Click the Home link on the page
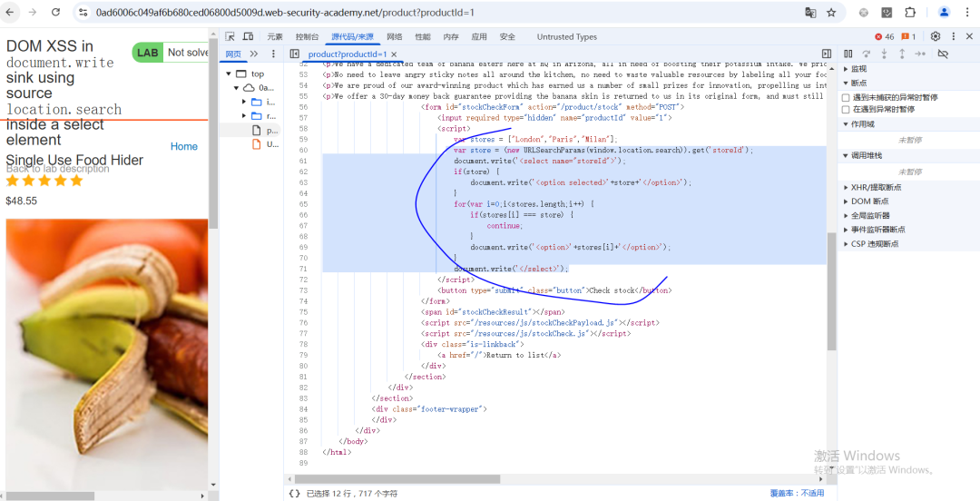The height and width of the screenshot is (501, 980). 183,146
